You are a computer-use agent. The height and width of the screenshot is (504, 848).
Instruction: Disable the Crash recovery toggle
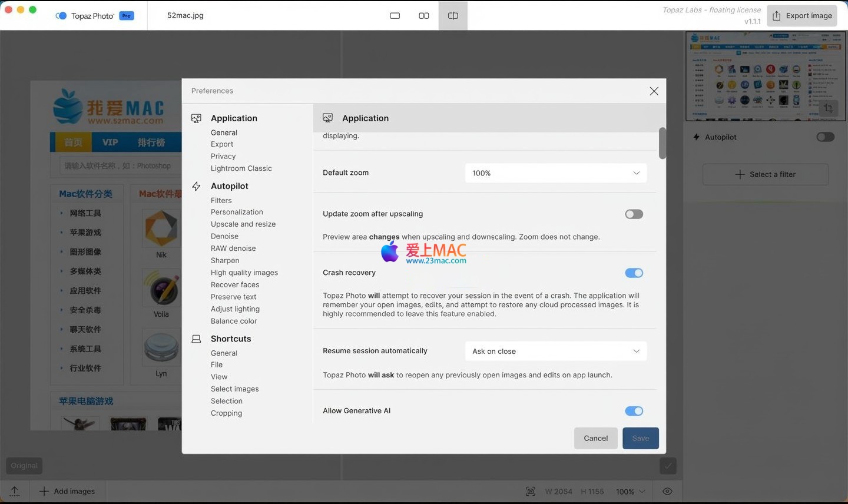(x=634, y=273)
